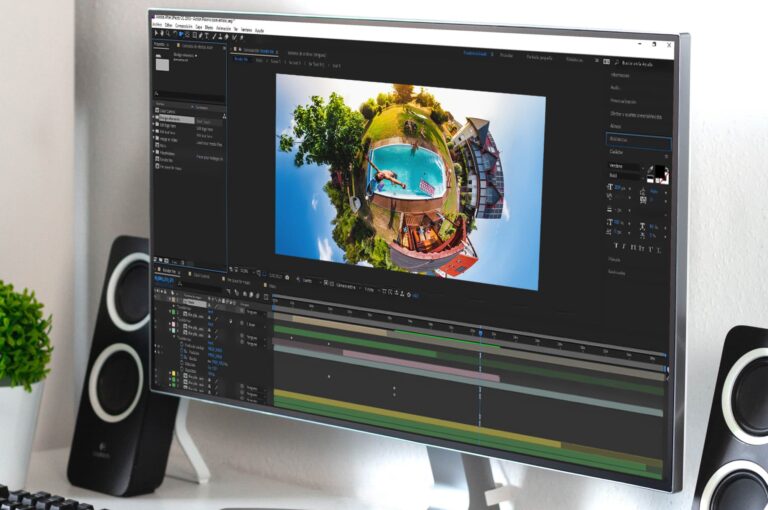
Task: Select the Type (T) tool
Action: point(207,36)
